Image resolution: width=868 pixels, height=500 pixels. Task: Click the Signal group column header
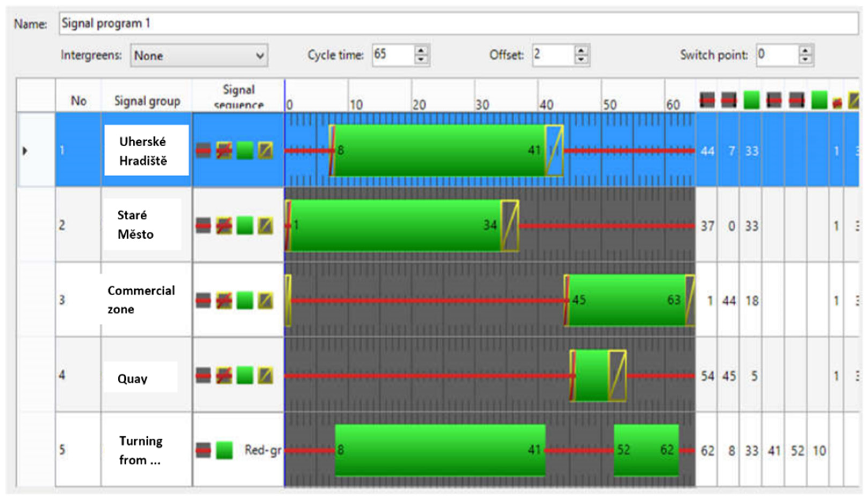tap(147, 101)
